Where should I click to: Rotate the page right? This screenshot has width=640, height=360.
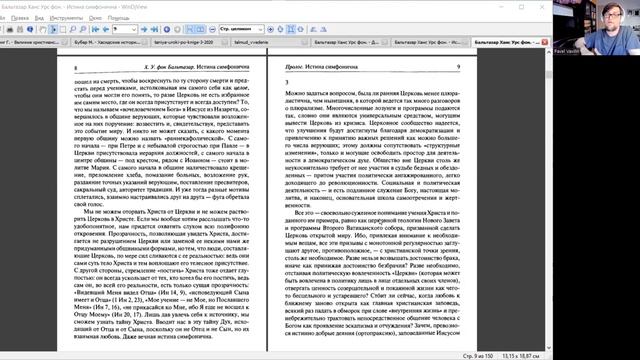[x=324, y=29]
